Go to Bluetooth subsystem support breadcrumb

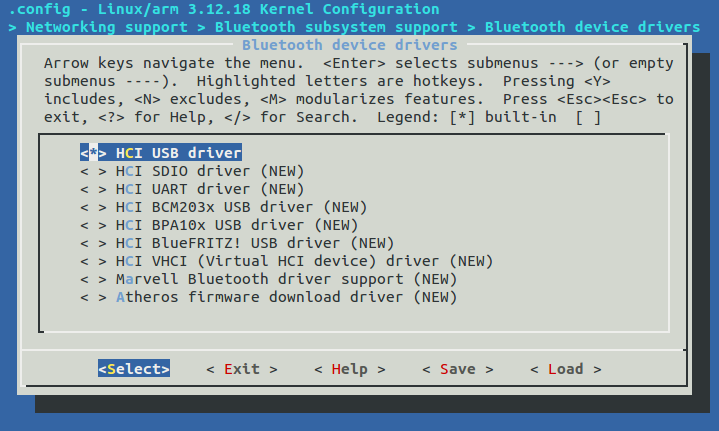[336, 27]
